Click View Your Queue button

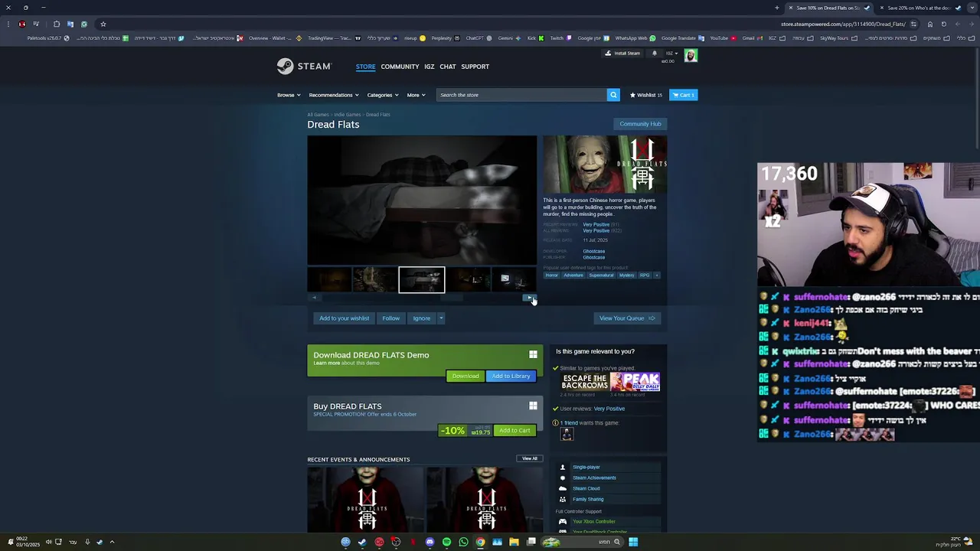click(627, 318)
